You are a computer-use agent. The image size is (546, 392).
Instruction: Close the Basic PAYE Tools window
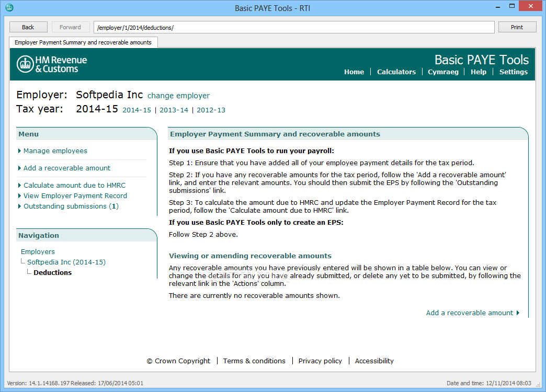(531, 6)
